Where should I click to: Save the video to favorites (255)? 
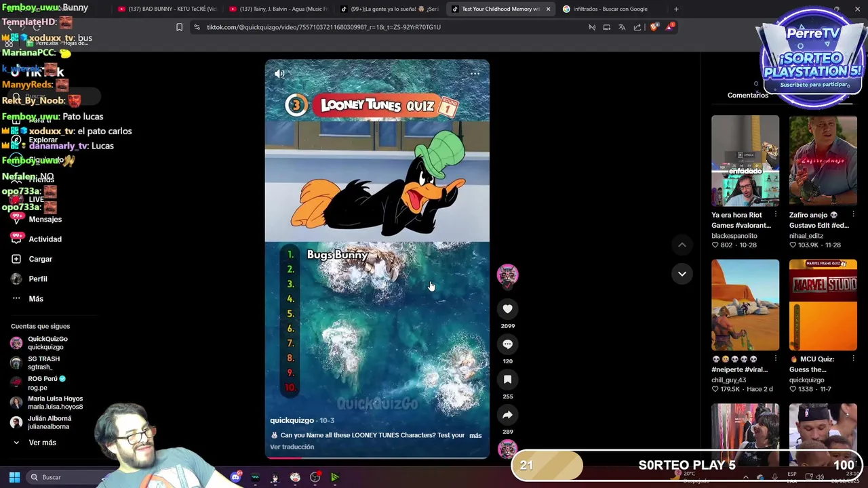507,380
